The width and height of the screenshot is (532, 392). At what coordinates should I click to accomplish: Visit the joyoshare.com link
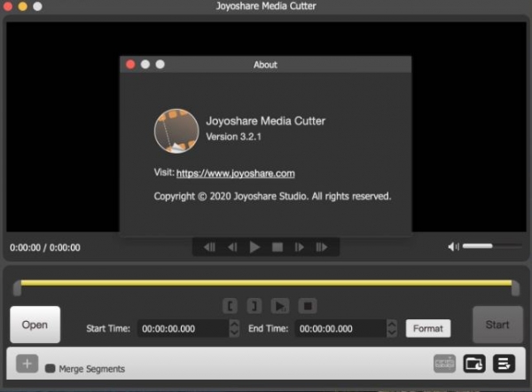point(236,174)
